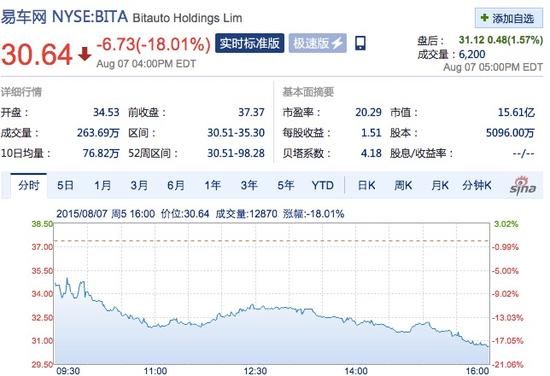Image resolution: width=550 pixels, height=376 pixels.
Task: Open the 1年 chart tab
Action: click(x=212, y=185)
